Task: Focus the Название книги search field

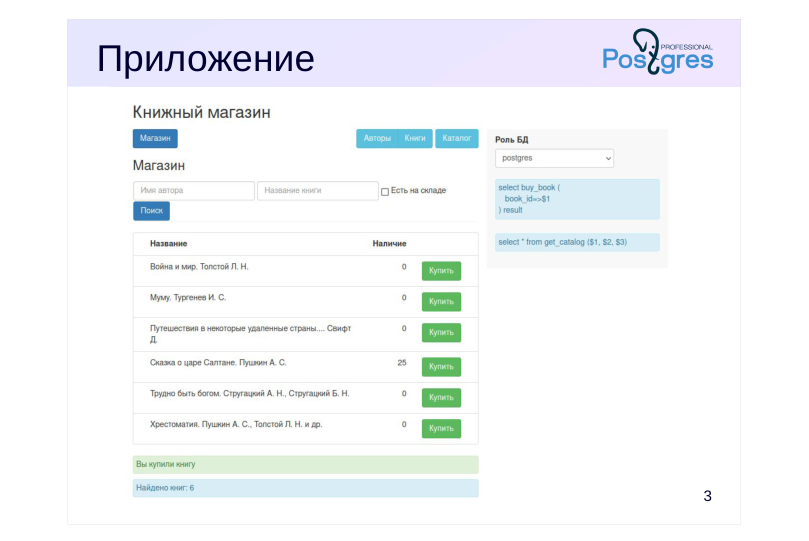Action: coord(318,190)
